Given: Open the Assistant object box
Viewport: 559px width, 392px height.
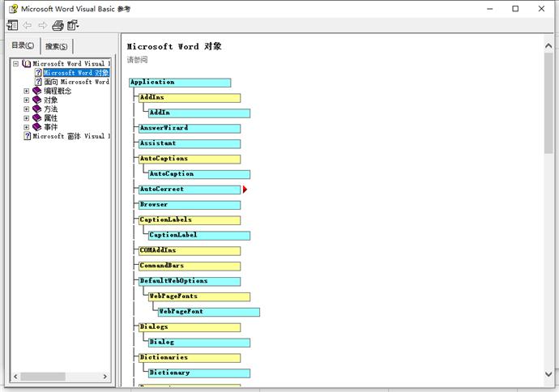Looking at the screenshot, I should 190,143.
